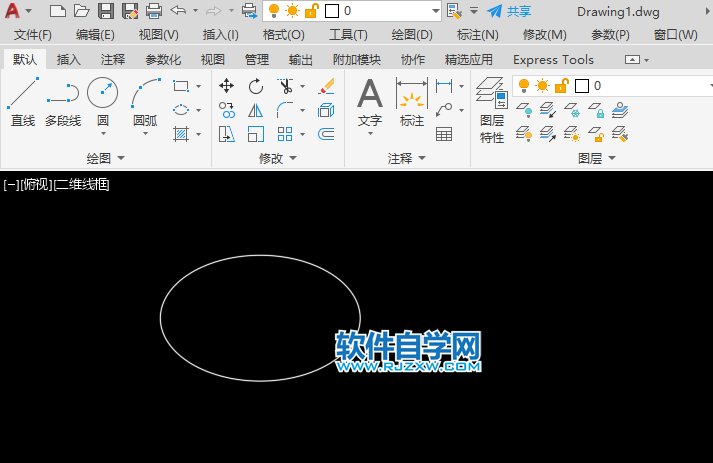
Task: Select the Line (直线) tool
Action: [23, 102]
